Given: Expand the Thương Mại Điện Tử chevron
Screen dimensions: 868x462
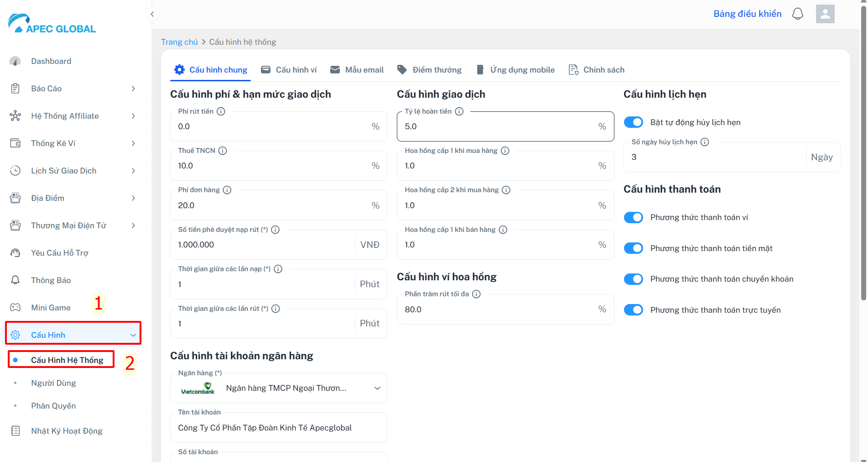Looking at the screenshot, I should [133, 226].
